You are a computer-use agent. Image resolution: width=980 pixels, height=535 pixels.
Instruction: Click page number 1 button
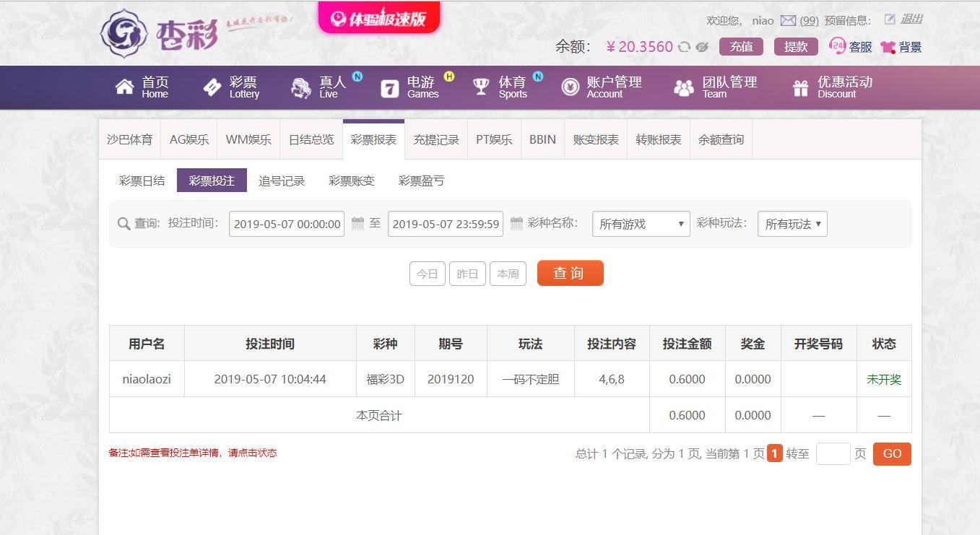point(775,453)
